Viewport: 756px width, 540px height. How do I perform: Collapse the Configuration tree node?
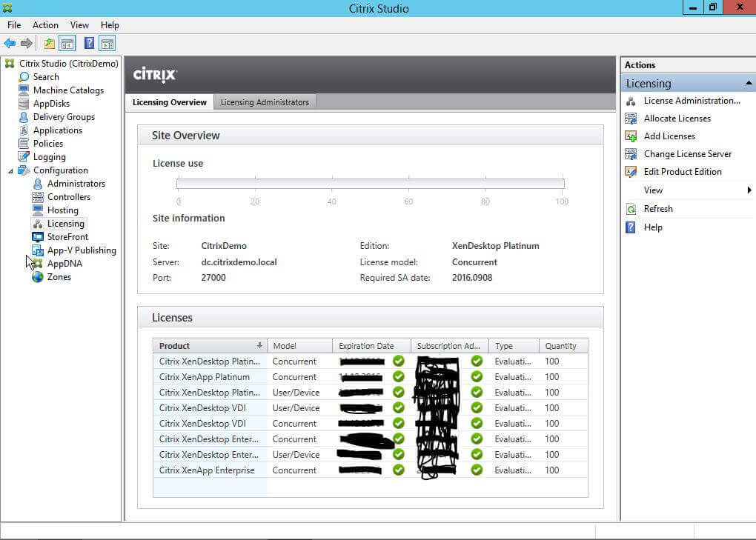click(10, 170)
